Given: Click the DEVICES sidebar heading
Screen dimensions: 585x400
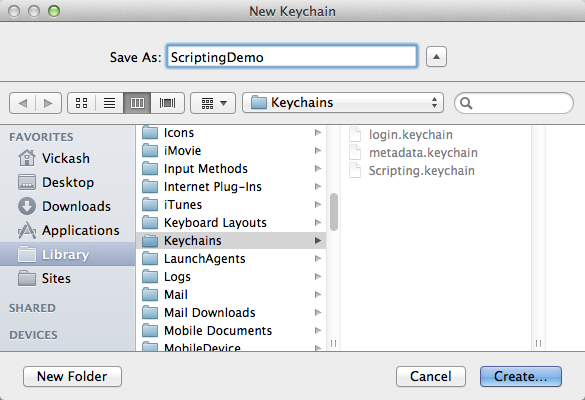Looking at the screenshot, I should tap(34, 335).
